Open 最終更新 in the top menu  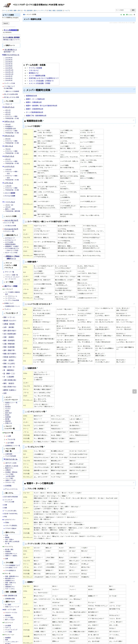coord(30,11)
